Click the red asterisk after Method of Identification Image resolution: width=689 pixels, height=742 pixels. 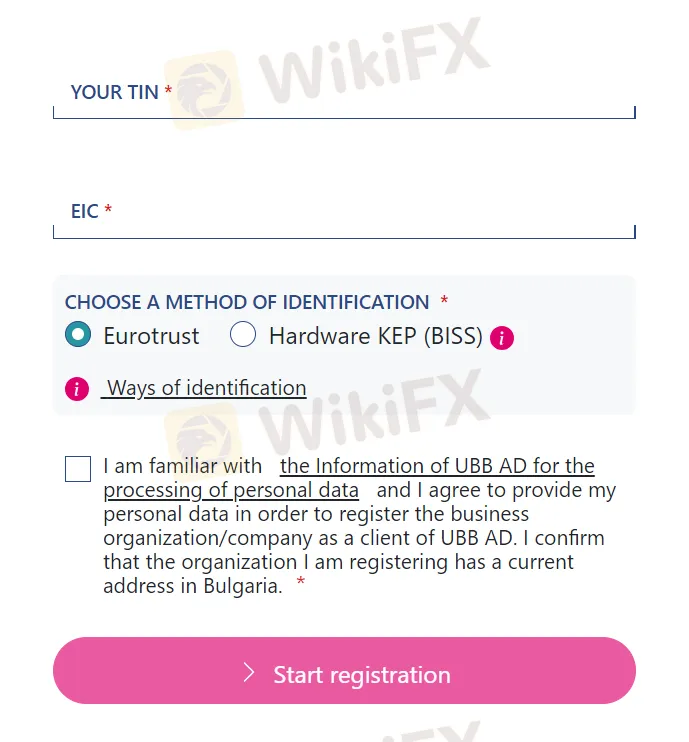point(444,301)
